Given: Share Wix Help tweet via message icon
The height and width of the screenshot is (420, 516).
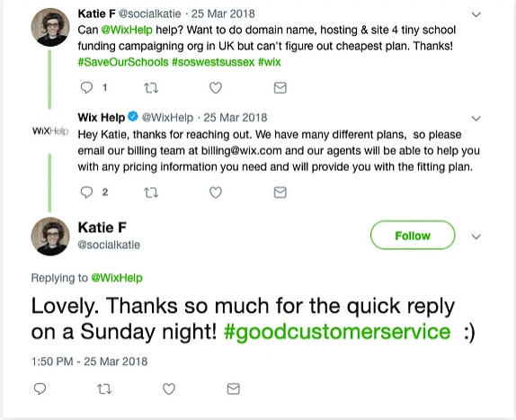Looking at the screenshot, I should 280,192.
